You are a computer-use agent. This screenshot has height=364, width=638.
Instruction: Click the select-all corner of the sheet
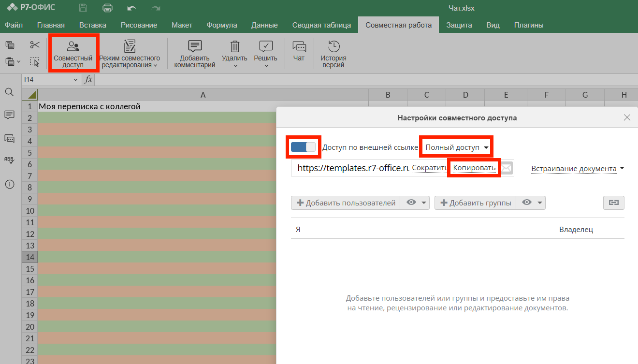[29, 95]
